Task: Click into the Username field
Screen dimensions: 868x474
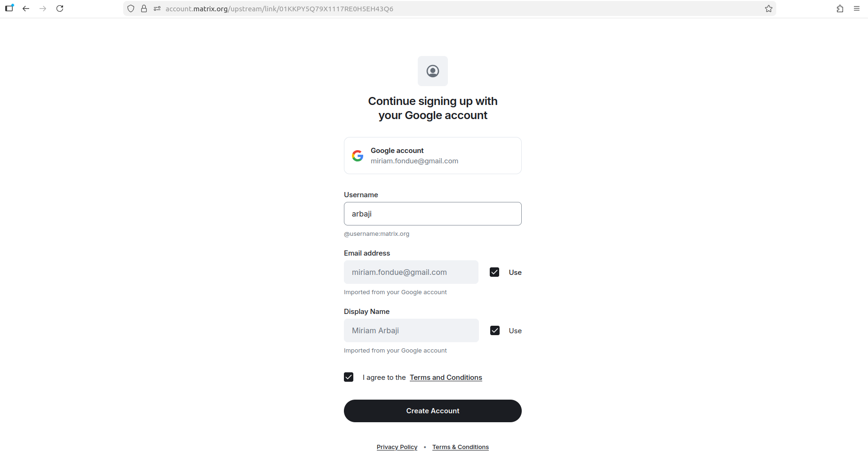Action: coord(433,214)
